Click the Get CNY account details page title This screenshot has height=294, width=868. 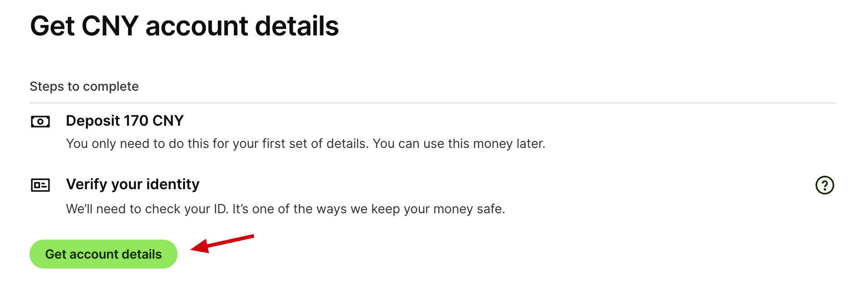pos(184,26)
